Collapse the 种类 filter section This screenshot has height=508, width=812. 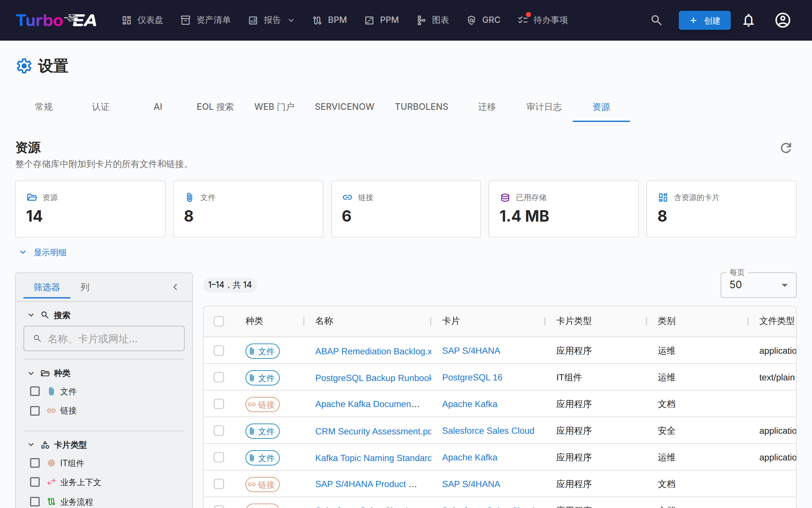coord(31,373)
